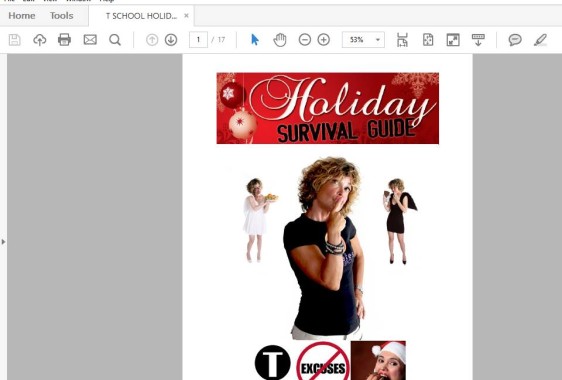This screenshot has height=380, width=562.
Task: Add a comment with the speech bubble
Action: click(x=515, y=40)
